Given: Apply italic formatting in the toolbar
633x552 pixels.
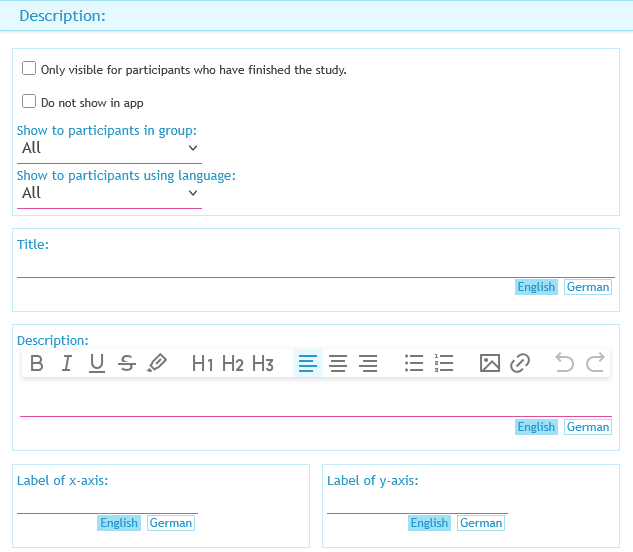Looking at the screenshot, I should [67, 364].
